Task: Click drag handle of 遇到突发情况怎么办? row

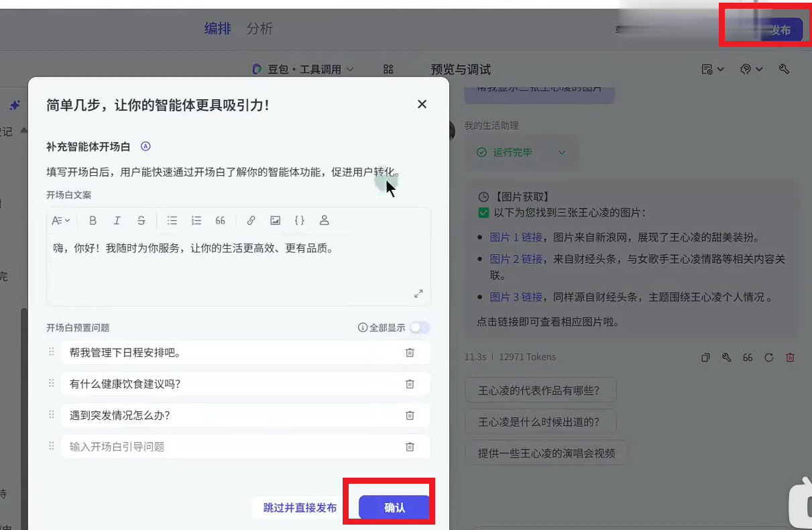Action: click(52, 415)
